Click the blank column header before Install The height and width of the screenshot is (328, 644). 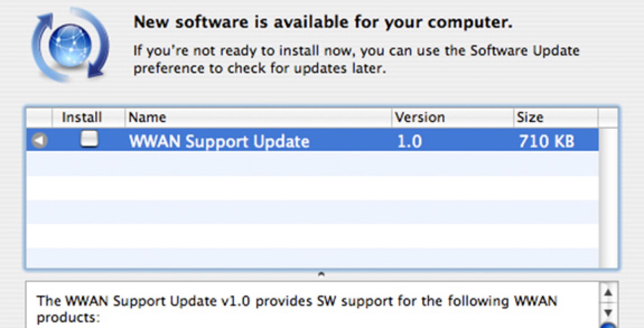(x=39, y=118)
